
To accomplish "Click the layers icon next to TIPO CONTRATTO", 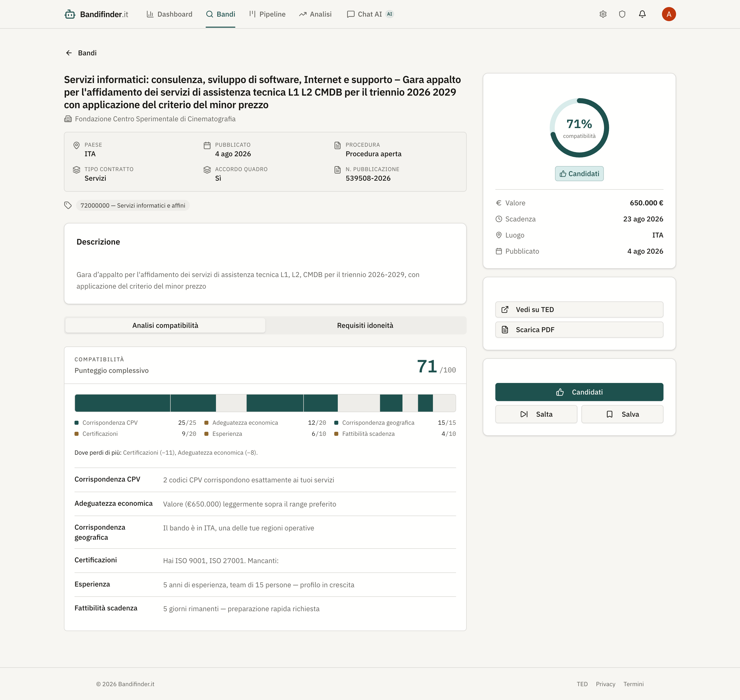I will pos(77,170).
